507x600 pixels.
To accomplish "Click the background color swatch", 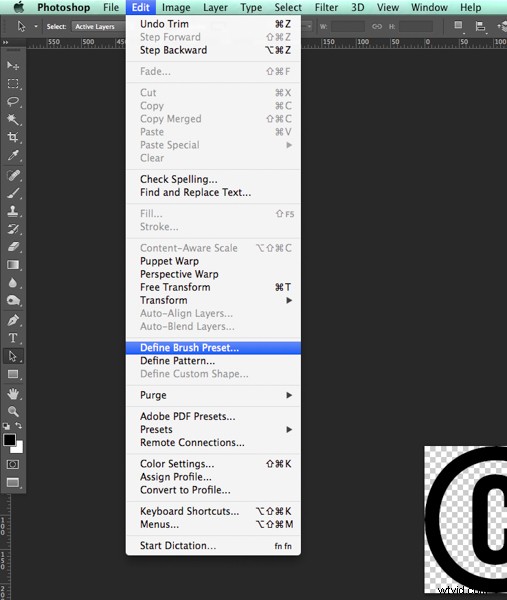I will 19,448.
